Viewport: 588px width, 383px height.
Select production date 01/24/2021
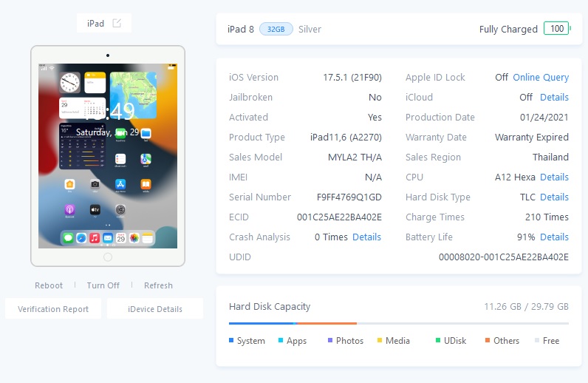[x=544, y=117]
